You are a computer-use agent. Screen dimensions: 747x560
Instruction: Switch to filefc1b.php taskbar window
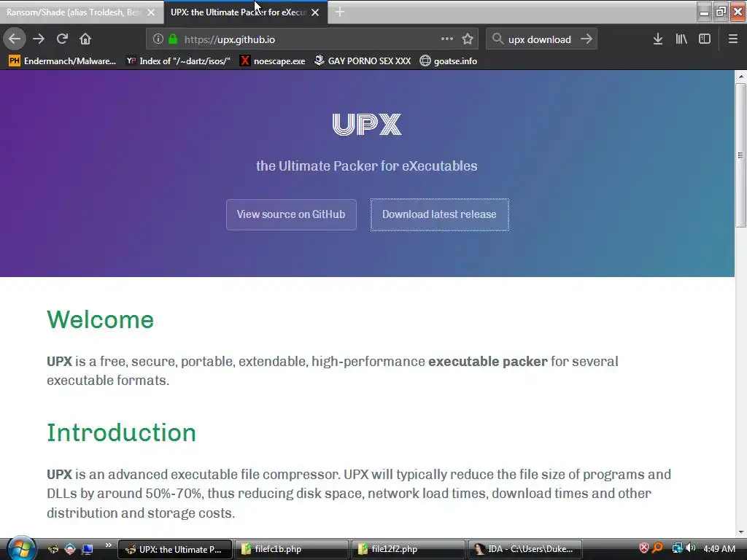(290, 549)
